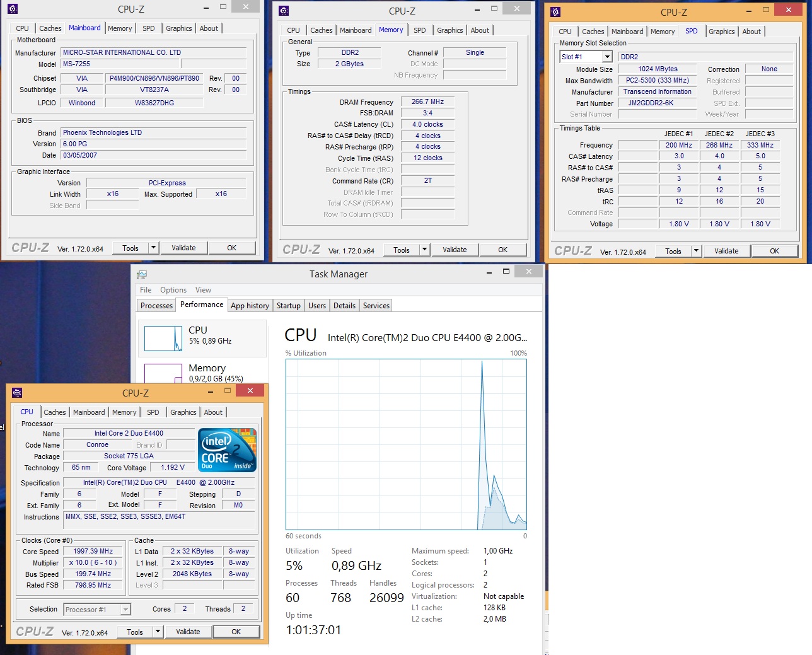
Task: Click Memory tab in SPD CPU-Z window
Action: point(663,32)
